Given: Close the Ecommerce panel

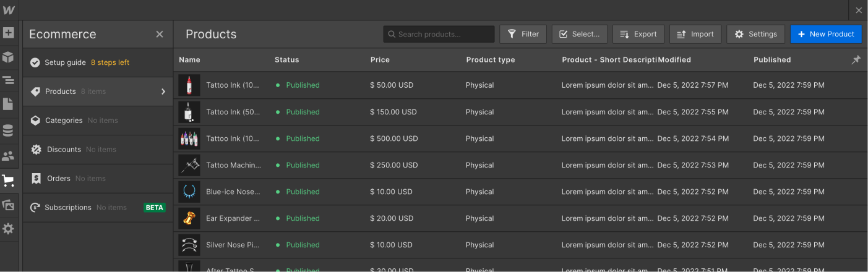Looking at the screenshot, I should pos(160,34).
